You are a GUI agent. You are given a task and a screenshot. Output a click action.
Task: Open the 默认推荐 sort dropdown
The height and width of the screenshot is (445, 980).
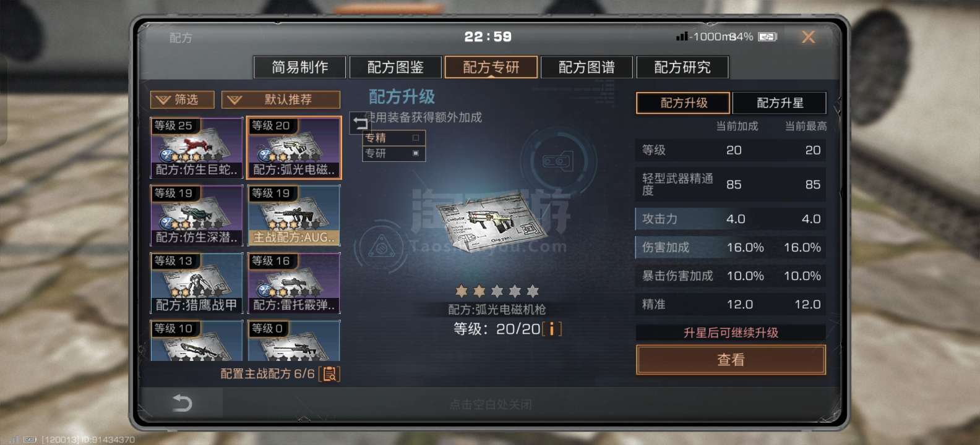(x=281, y=100)
